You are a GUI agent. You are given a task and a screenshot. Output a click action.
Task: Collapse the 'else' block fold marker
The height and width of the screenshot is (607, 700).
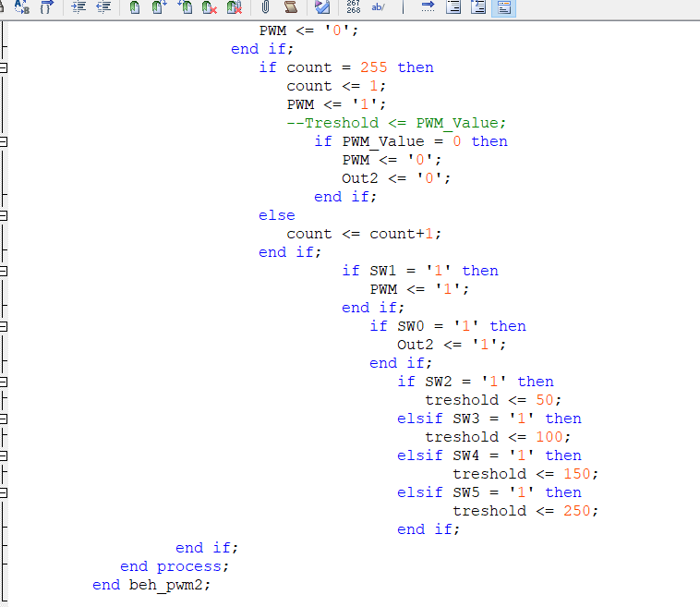pos(3,216)
